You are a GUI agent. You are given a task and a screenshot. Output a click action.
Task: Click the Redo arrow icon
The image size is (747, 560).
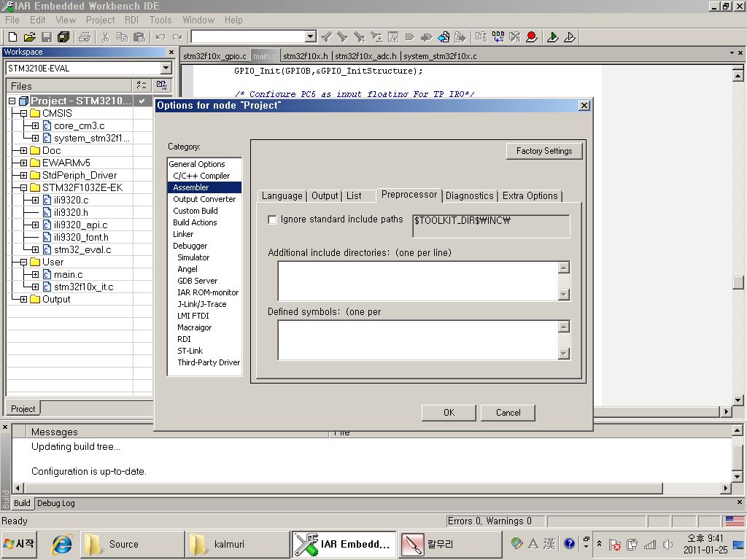[x=177, y=37]
